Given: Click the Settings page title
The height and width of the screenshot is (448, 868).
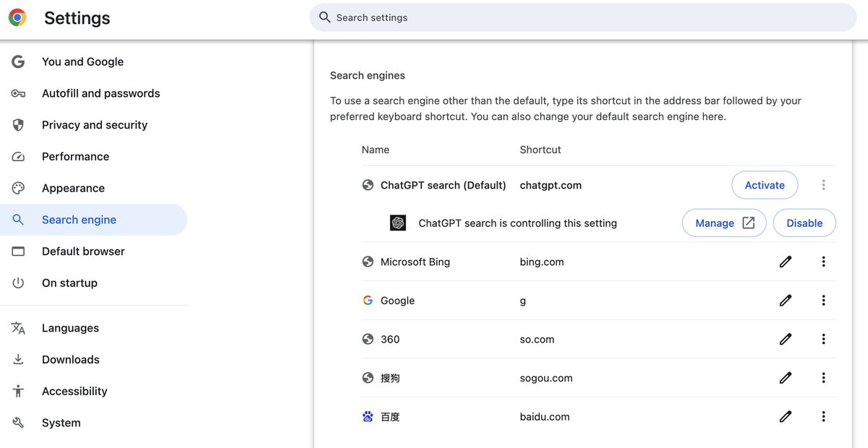Looking at the screenshot, I should tap(77, 18).
